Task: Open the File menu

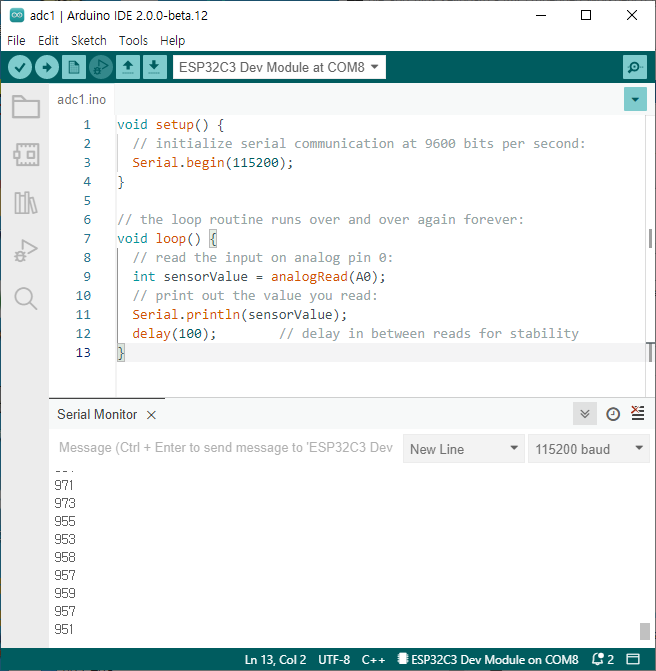Action: (x=16, y=41)
